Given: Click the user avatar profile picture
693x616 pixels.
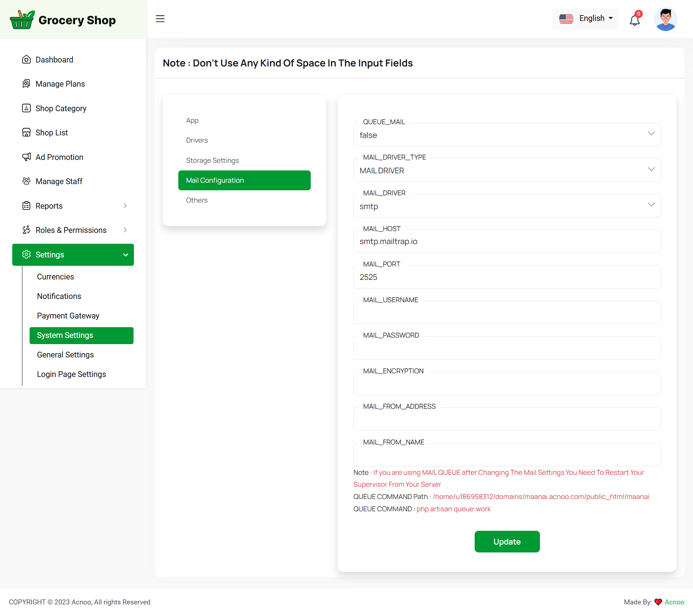Looking at the screenshot, I should (665, 19).
